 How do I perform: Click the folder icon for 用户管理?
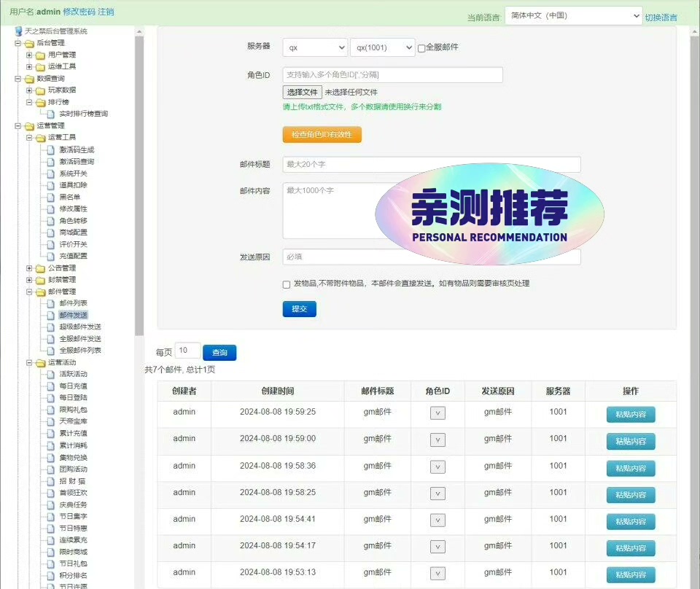(x=40, y=55)
